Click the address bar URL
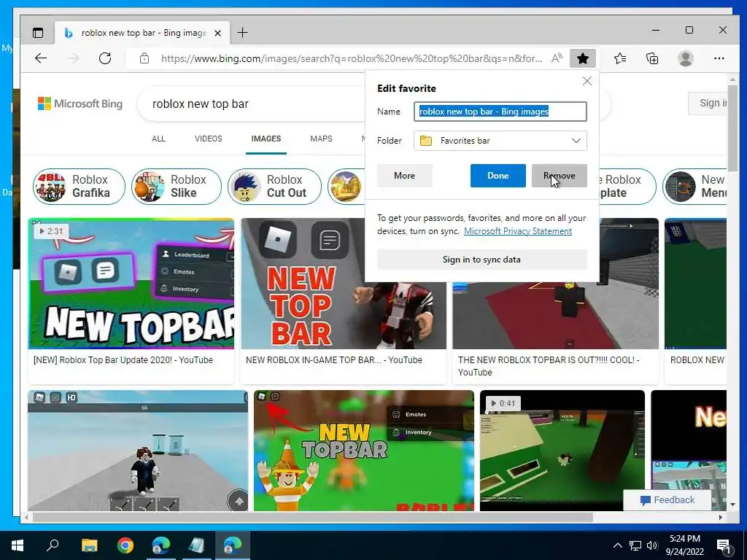Image resolution: width=747 pixels, height=560 pixels. click(352, 58)
